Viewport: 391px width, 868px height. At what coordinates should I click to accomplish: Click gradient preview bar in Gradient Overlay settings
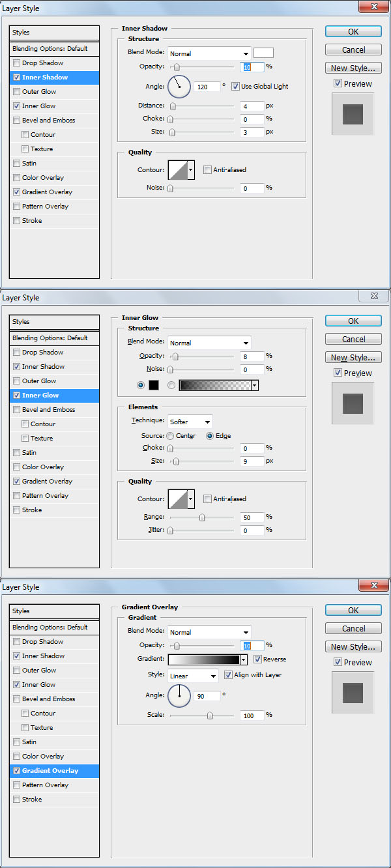point(204,659)
